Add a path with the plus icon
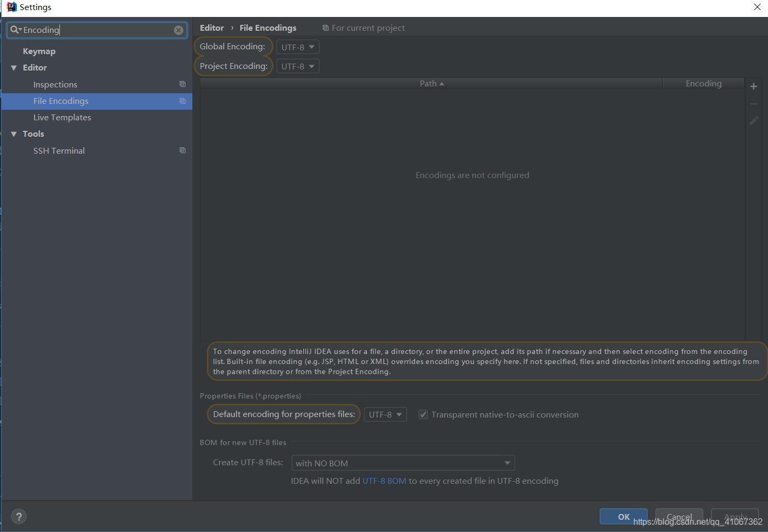The height and width of the screenshot is (532, 768). [754, 86]
